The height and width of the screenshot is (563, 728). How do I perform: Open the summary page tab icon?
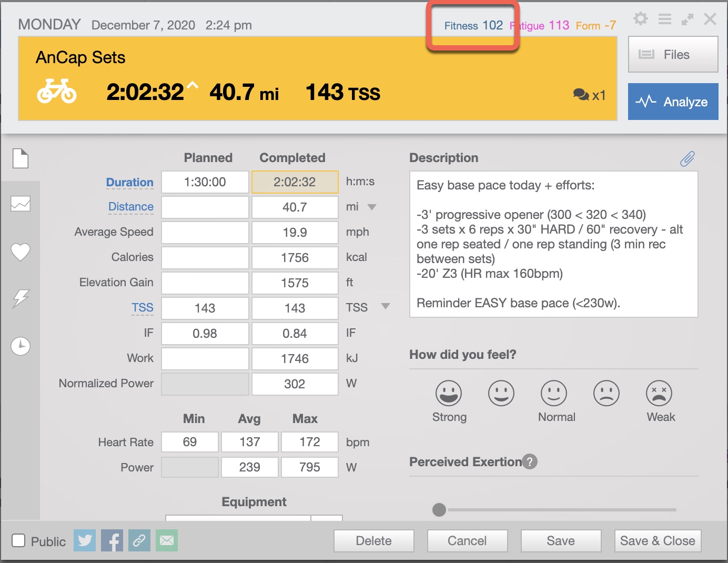(20, 158)
